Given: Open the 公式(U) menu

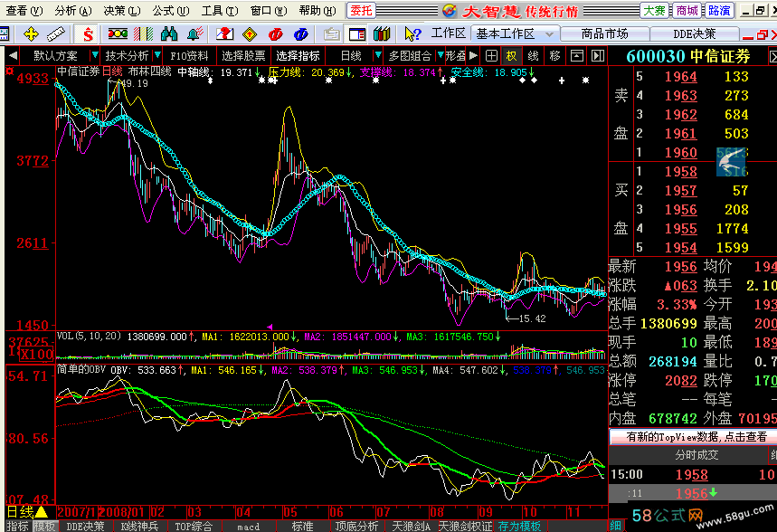Looking at the screenshot, I should click(x=171, y=11).
